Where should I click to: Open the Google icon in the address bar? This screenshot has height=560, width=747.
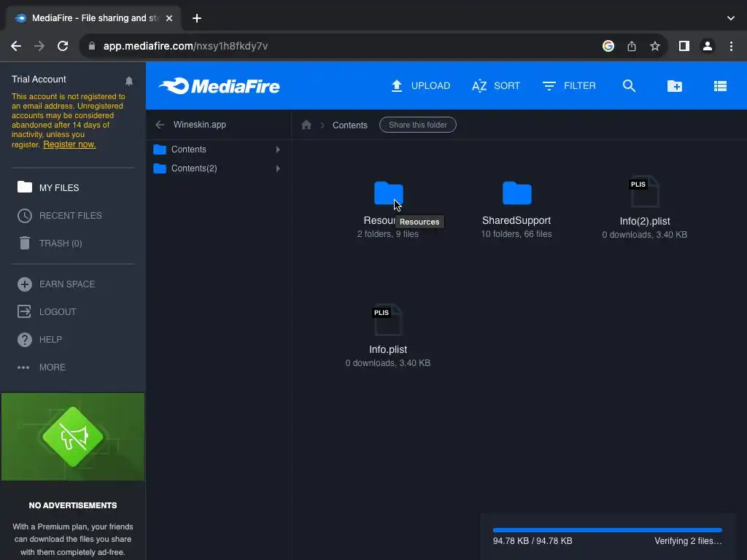click(608, 46)
